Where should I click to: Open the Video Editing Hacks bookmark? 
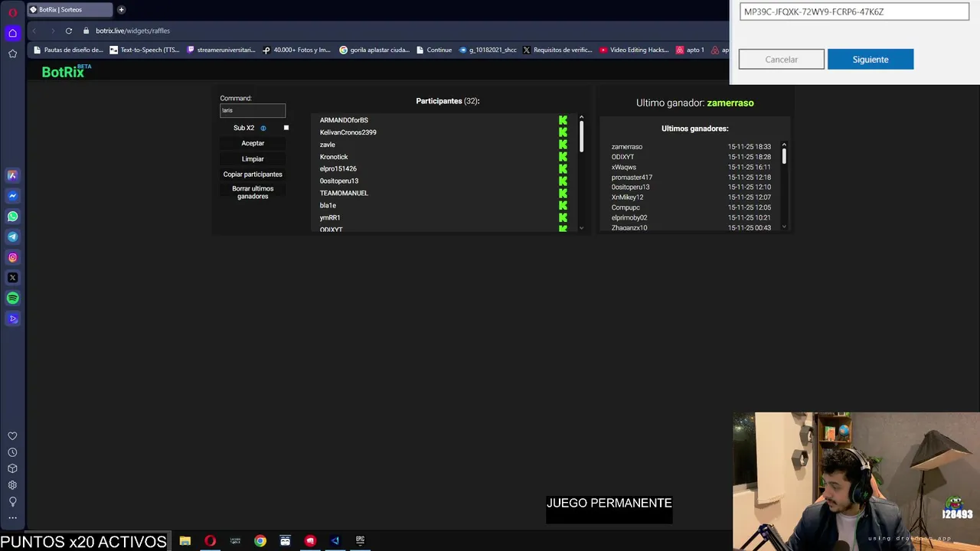coord(634,50)
